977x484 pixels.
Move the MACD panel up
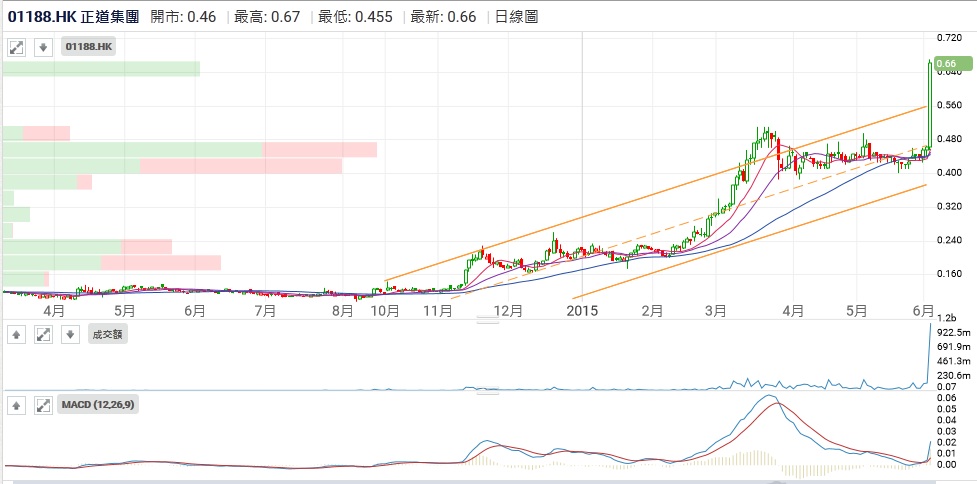coord(16,405)
